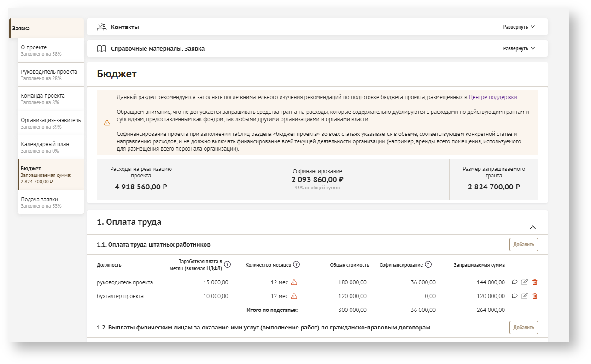Open help tooltip for Софинансирование column
The image size is (591, 364).
[x=428, y=264]
